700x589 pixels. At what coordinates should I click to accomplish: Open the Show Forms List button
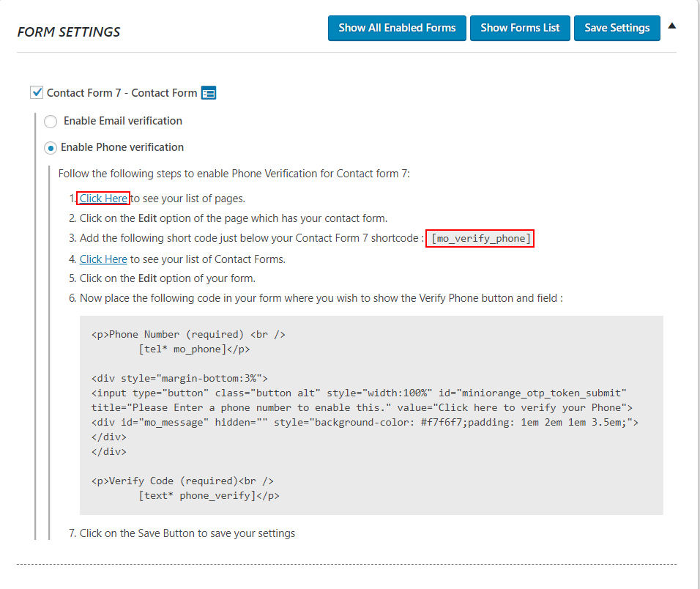[520, 28]
